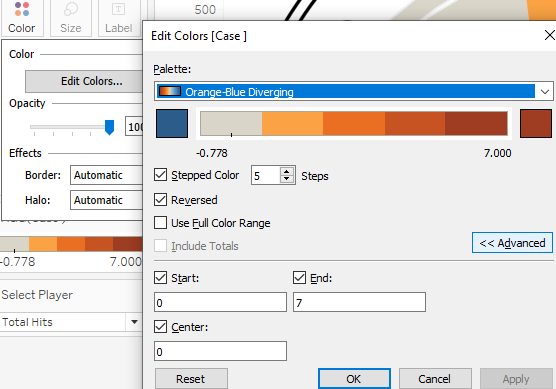The height and width of the screenshot is (389, 556).
Task: Click the Start value input field
Action: point(220,302)
